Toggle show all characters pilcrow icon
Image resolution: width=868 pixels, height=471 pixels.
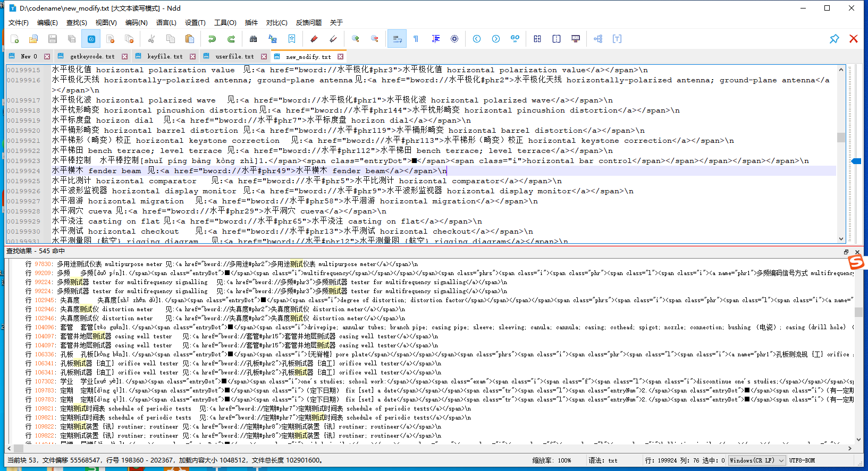click(416, 39)
